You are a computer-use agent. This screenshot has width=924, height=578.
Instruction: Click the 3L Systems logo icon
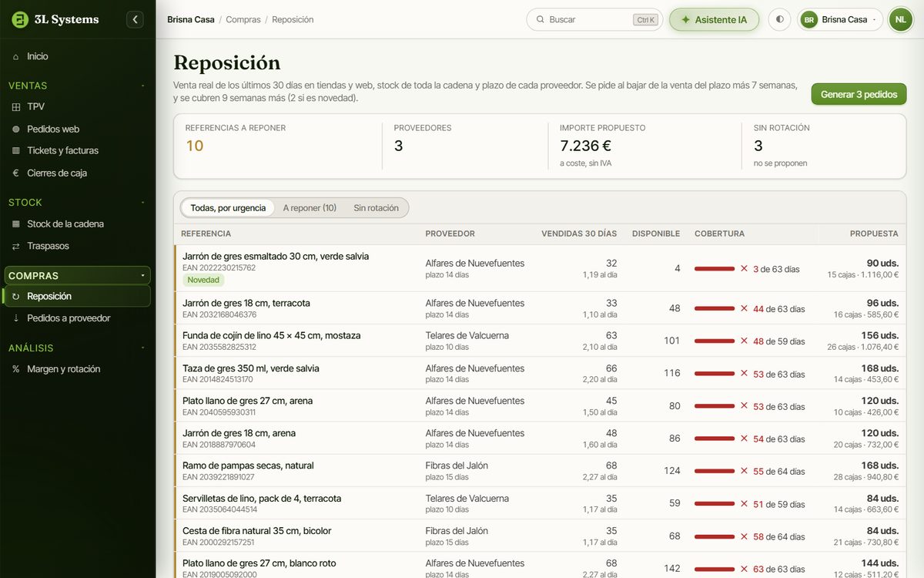click(20, 19)
